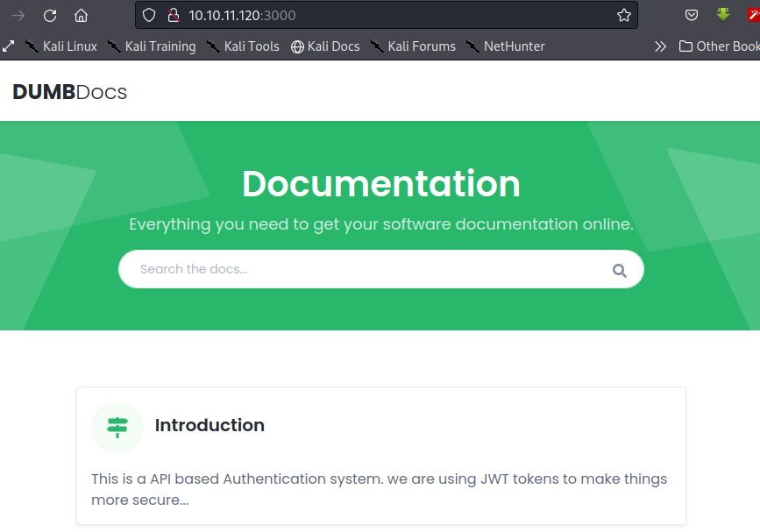Click the Introduction signpost icon
Screen dimensions: 760x532
[117, 427]
